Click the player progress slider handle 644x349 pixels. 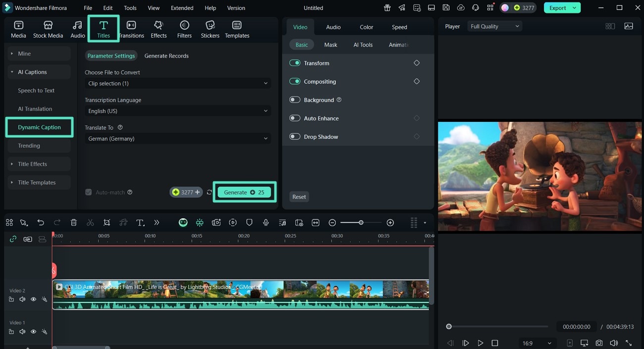tap(449, 327)
